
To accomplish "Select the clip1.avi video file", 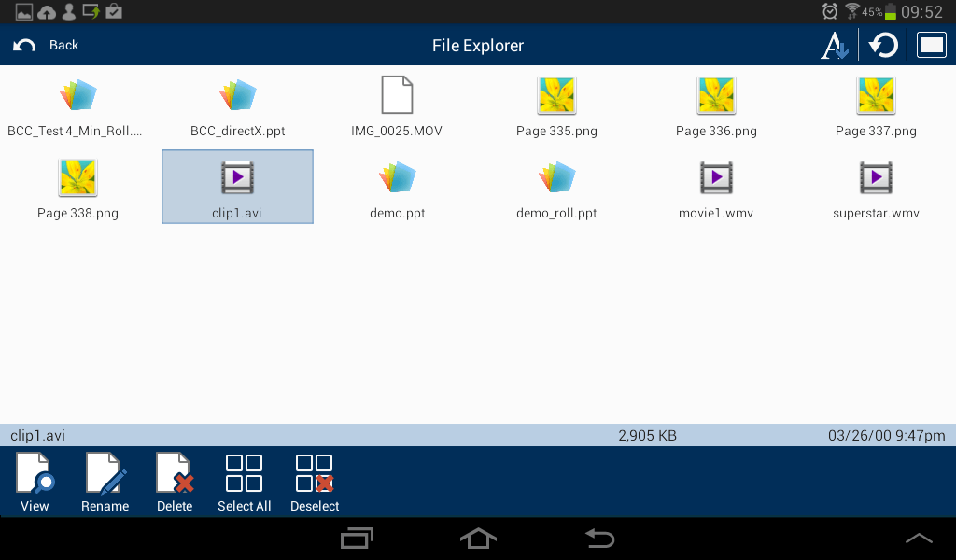I will (237, 187).
